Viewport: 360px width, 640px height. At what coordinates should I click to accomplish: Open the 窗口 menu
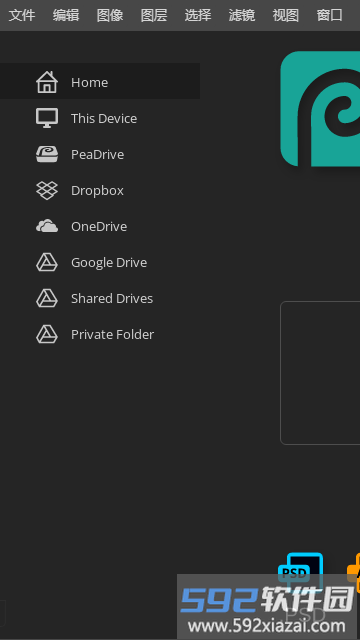(330, 16)
